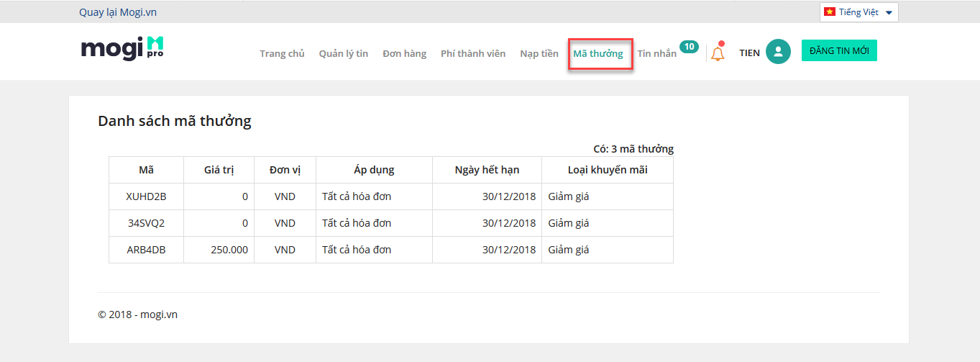Image resolution: width=980 pixels, height=362 pixels.
Task: Click the TIEN user avatar icon
Action: coord(778,52)
